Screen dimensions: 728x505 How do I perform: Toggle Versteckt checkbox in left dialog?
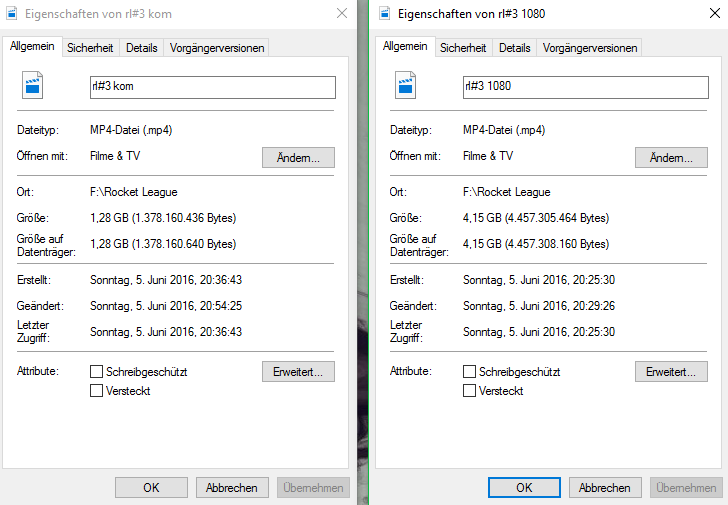tap(97, 391)
